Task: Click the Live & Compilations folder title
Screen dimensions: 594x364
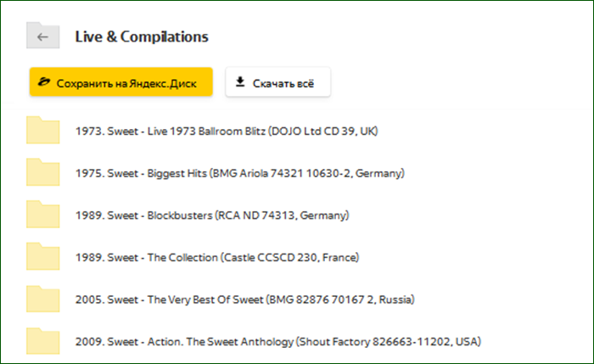Action: point(142,37)
